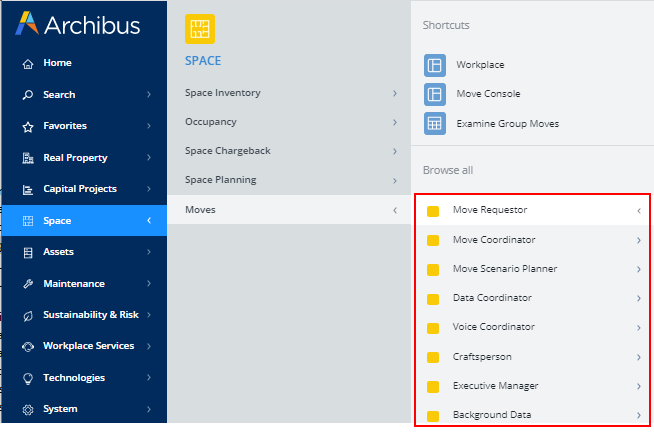Expand the Move Coordinator role arrow
The image size is (654, 438).
pyautogui.click(x=638, y=240)
